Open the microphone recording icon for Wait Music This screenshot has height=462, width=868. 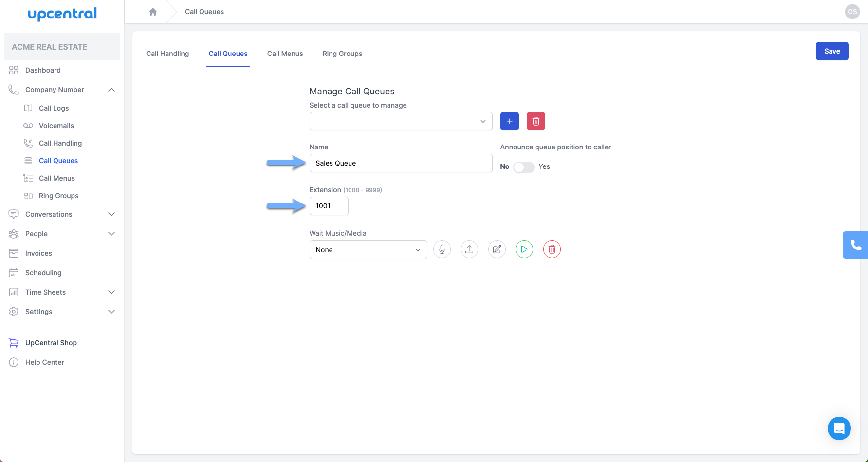click(442, 249)
